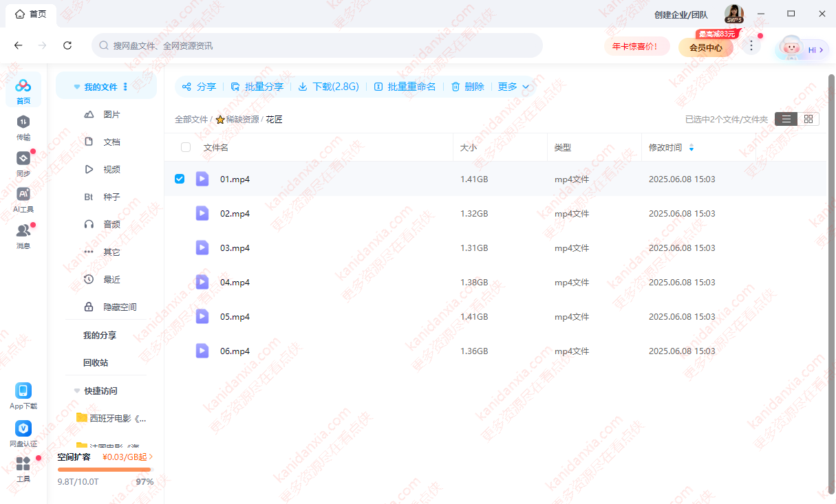836x504 pixels.
Task: Expand the 更多 dropdown in toolbar
Action: [x=513, y=87]
